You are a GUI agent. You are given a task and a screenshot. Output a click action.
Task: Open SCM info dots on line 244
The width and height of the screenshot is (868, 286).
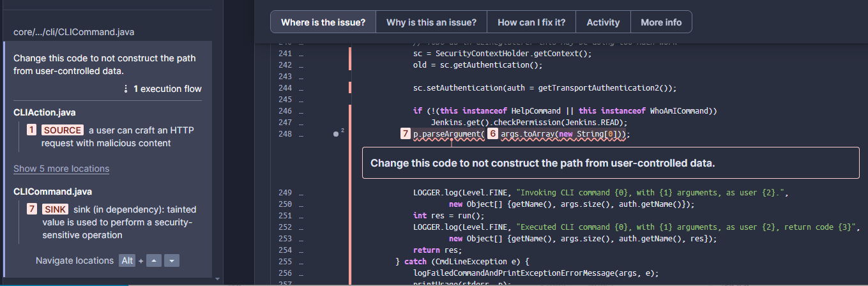point(301,88)
